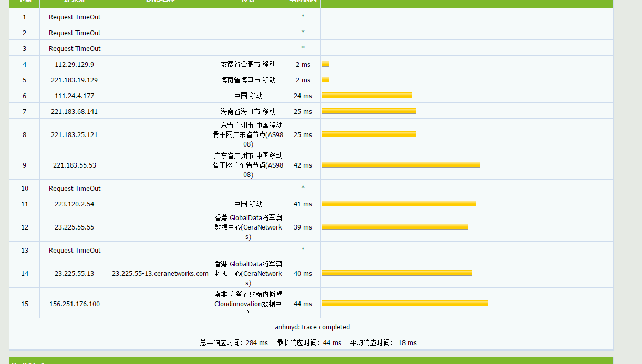Select IP address 221.183.19.129
Image resolution: width=642 pixels, height=364 pixels.
pos(75,80)
